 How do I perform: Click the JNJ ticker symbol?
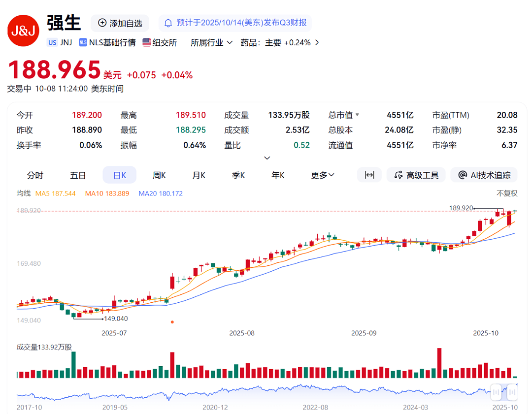click(x=66, y=42)
